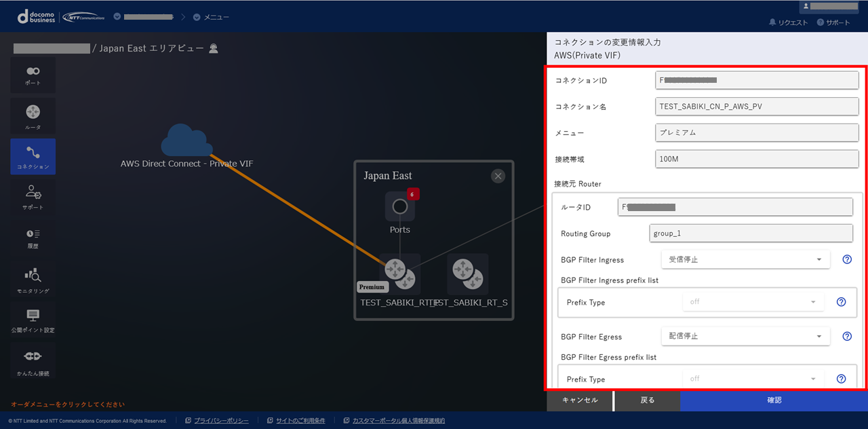Select the ルータ sidebar icon
This screenshot has width=868, height=429.
33,115
